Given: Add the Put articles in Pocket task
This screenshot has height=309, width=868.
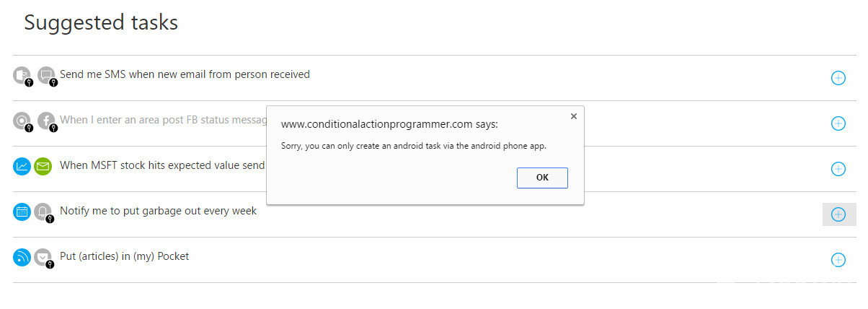Looking at the screenshot, I should tap(838, 259).
